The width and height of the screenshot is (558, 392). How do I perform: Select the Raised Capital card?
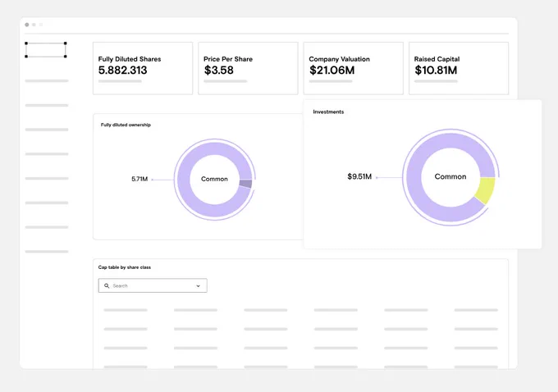pos(459,68)
